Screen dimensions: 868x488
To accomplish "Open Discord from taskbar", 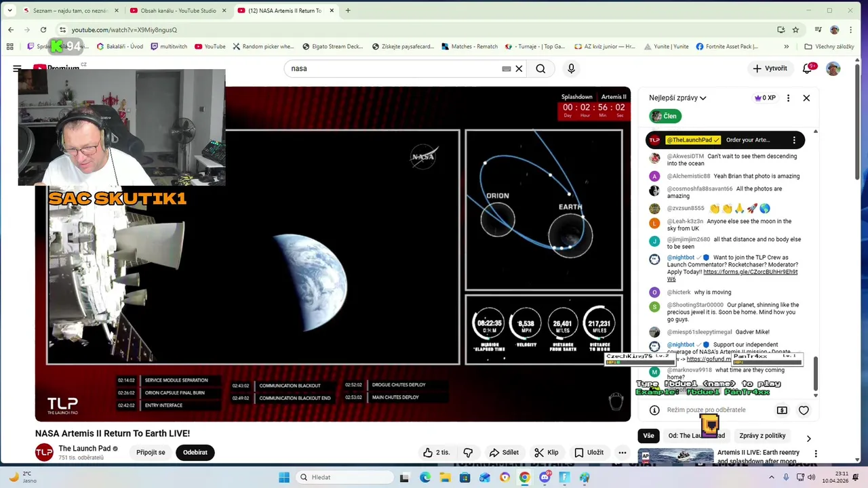I will 545,477.
